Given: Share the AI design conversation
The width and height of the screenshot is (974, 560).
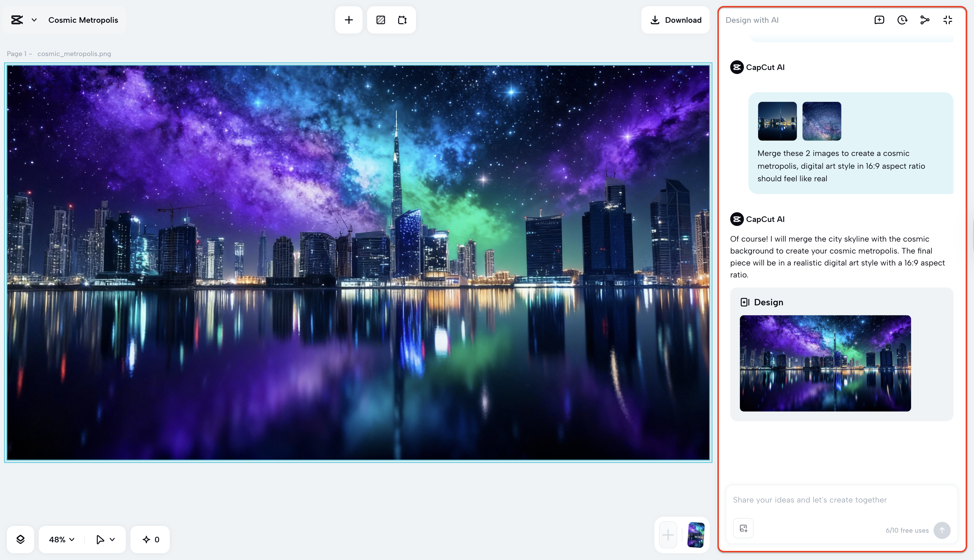Looking at the screenshot, I should point(925,20).
